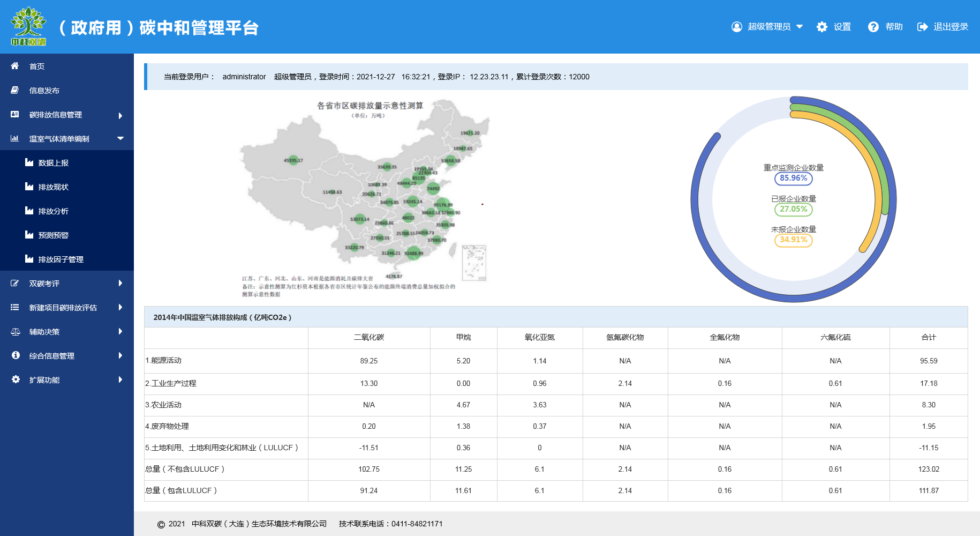Click the logout icon in header
The image size is (980, 536).
tap(922, 27)
